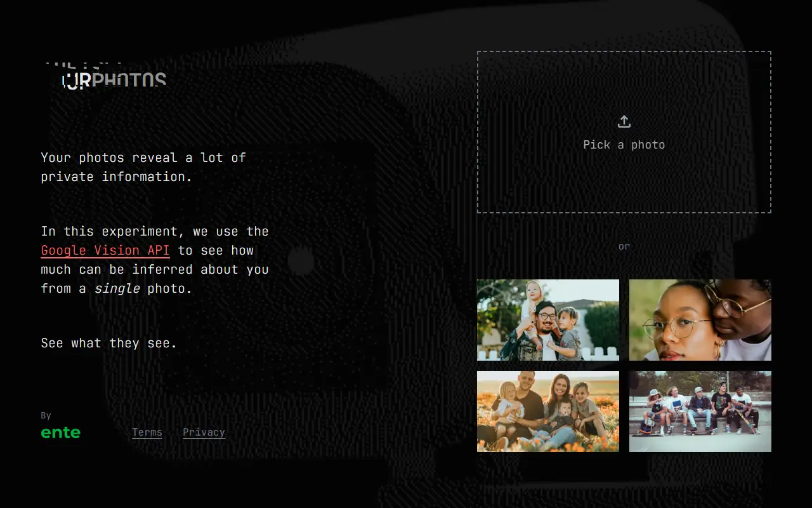The height and width of the screenshot is (508, 812).
Task: Click the upload arrow icon
Action: [624, 121]
